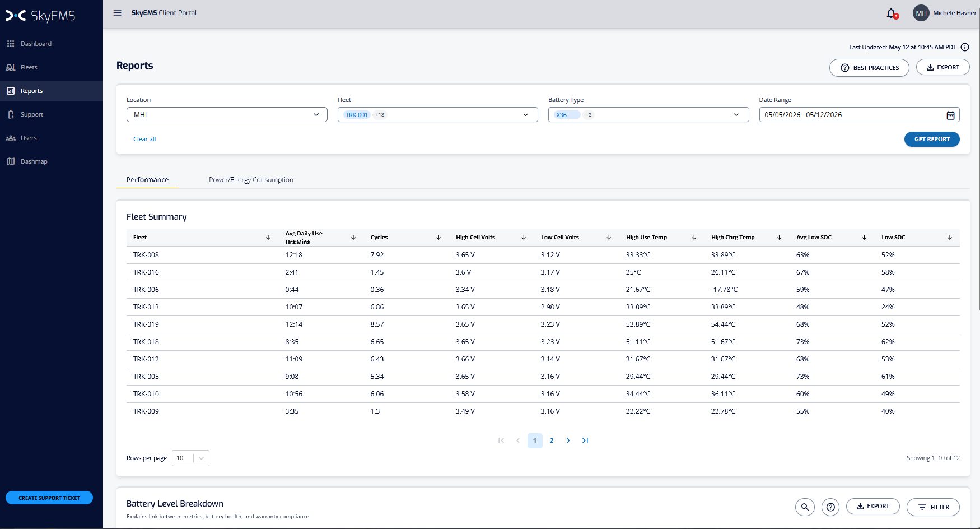Viewport: 980px width, 529px height.
Task: Sort by Low SOC column arrow
Action: click(x=950, y=238)
